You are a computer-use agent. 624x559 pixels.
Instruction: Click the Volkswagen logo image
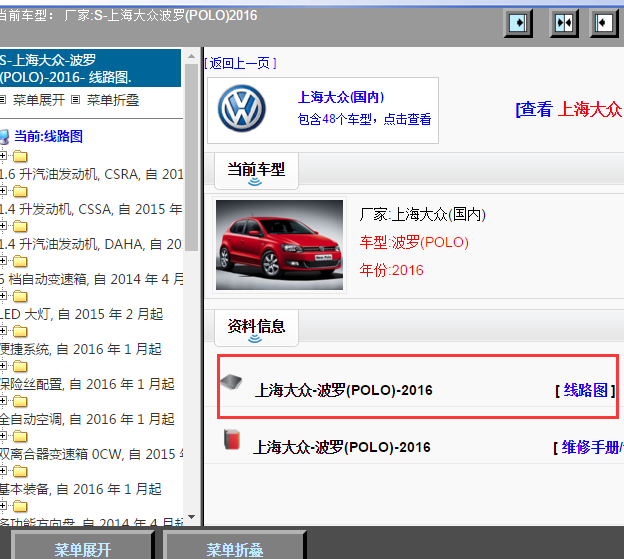tap(242, 109)
